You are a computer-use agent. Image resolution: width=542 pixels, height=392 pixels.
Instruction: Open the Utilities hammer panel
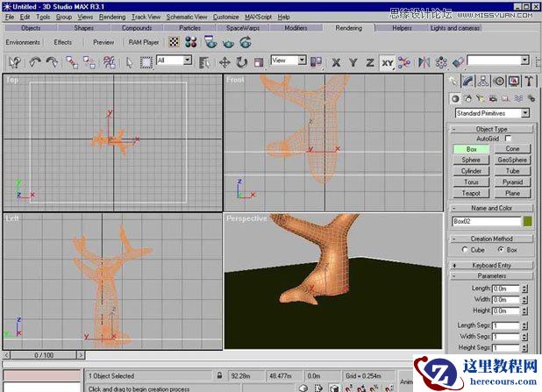pos(529,82)
